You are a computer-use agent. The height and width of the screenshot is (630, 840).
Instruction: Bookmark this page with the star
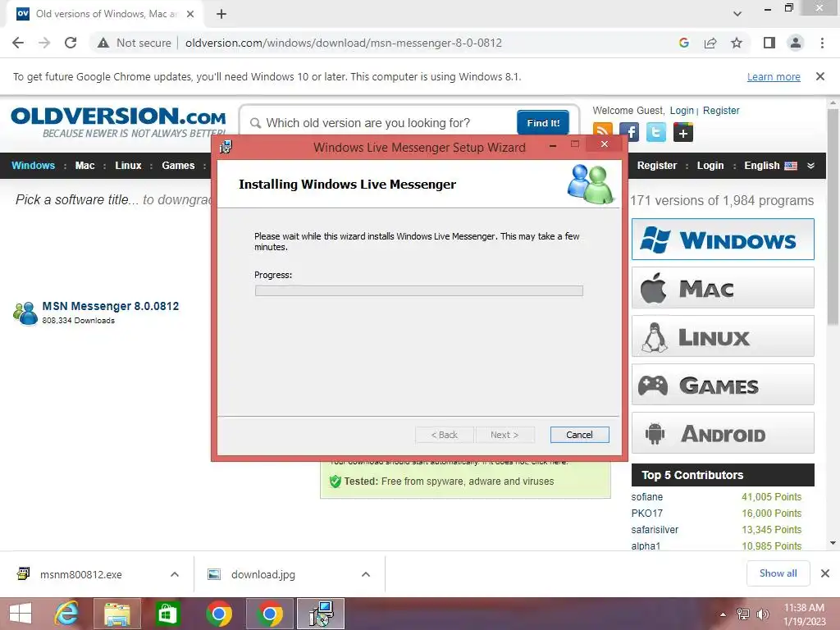click(737, 43)
